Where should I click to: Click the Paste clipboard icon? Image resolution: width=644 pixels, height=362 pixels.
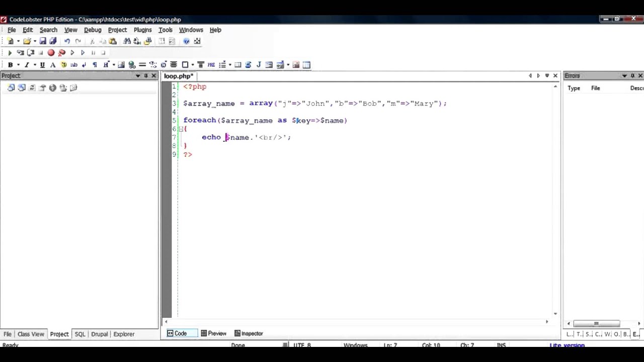click(113, 41)
